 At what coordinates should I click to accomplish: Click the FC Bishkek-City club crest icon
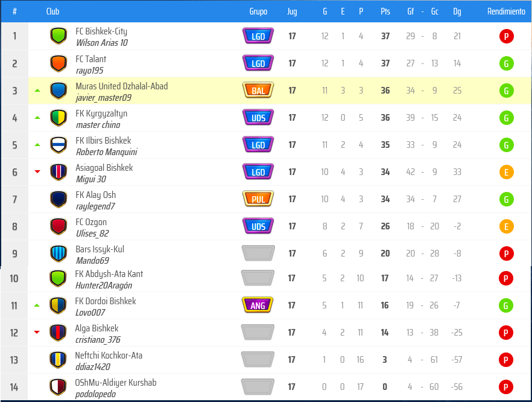[59, 36]
